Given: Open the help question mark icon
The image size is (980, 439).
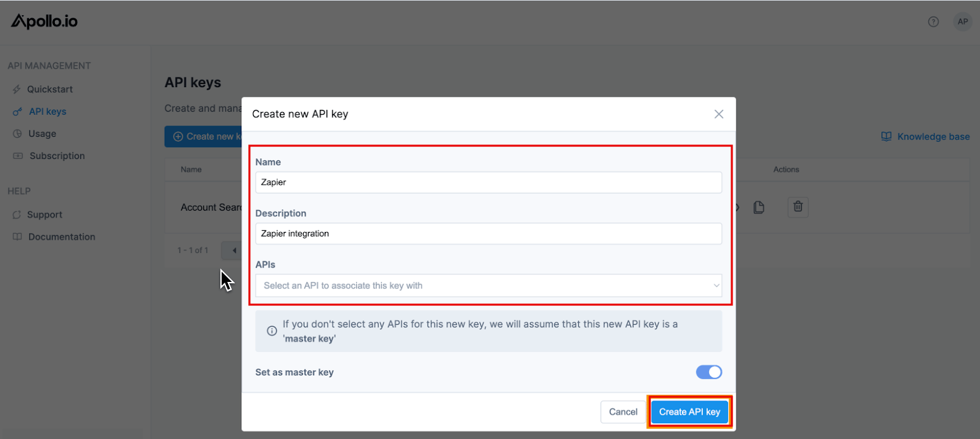Looking at the screenshot, I should (933, 22).
